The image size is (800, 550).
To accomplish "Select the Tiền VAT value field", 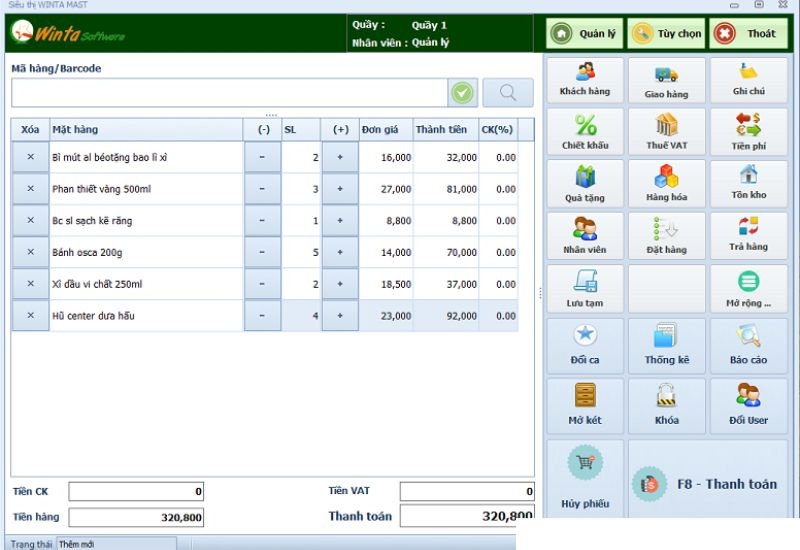I will click(467, 491).
